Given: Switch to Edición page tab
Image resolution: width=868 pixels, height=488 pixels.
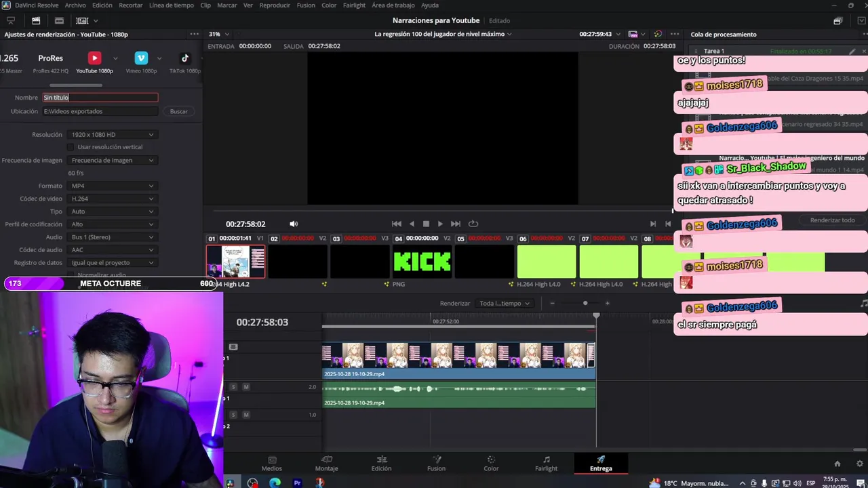Looking at the screenshot, I should tap(381, 464).
